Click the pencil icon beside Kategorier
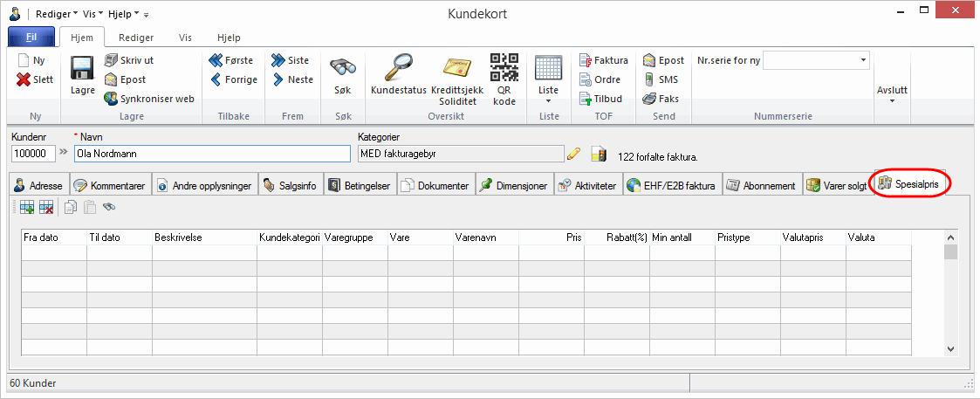Screen dimensions: 980x399 [573, 155]
